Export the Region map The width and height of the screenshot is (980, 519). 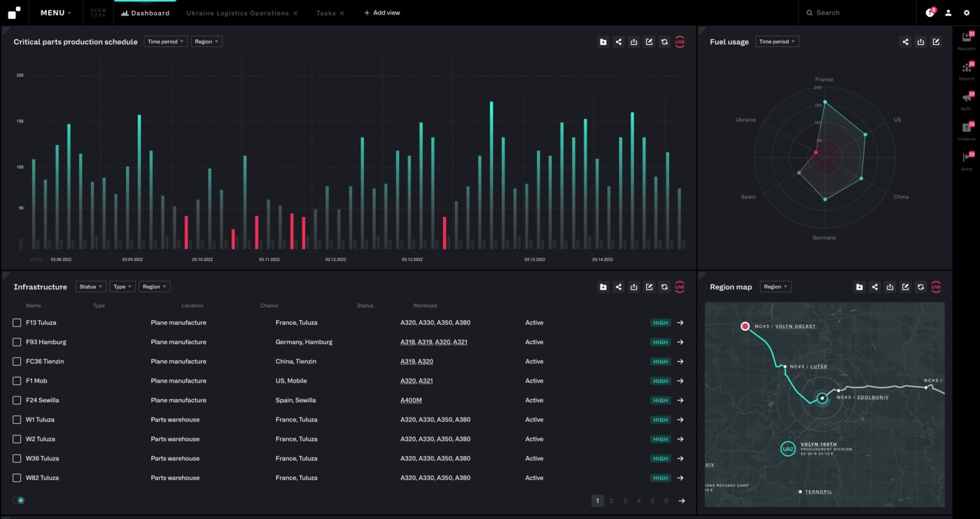pyautogui.click(x=890, y=287)
